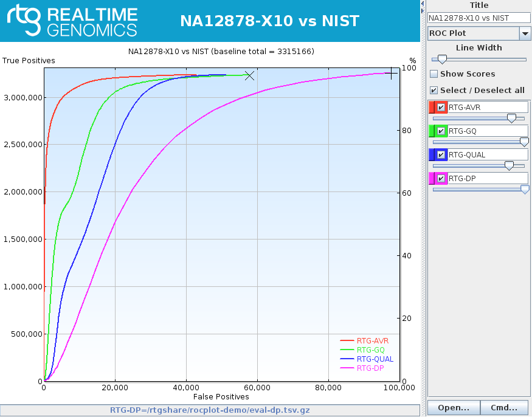The image size is (532, 417).
Task: Toggle the Show Scores checkbox
Action: pos(434,74)
